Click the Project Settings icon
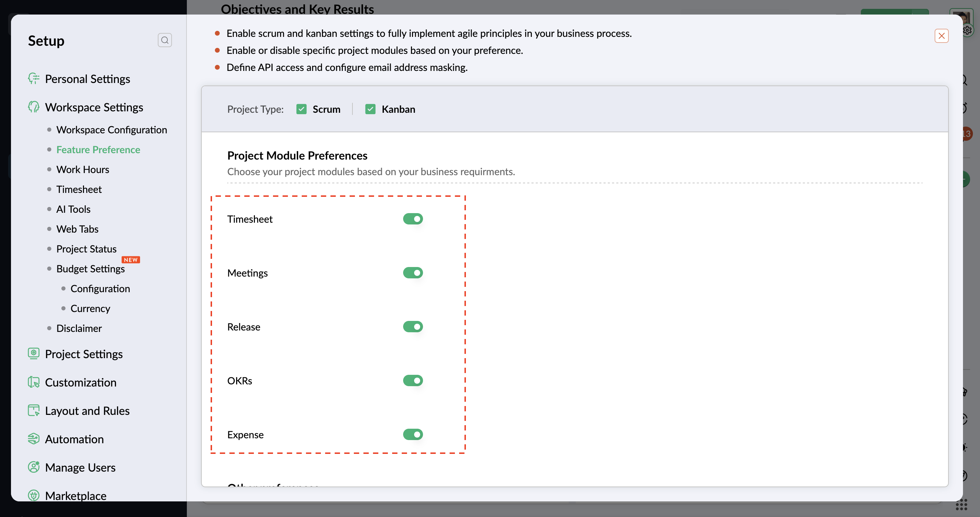Screen dimensions: 980x517 (33, 354)
